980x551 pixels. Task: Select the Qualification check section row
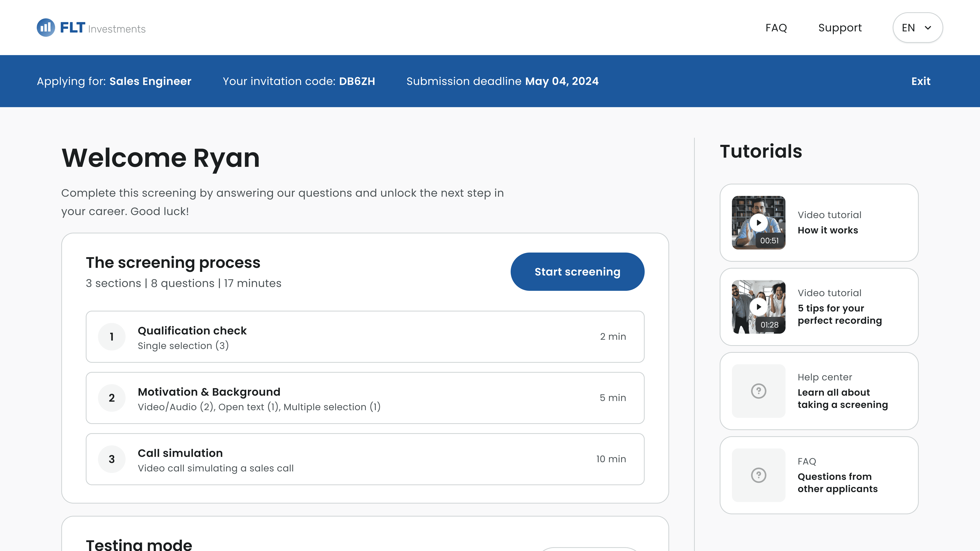(365, 337)
